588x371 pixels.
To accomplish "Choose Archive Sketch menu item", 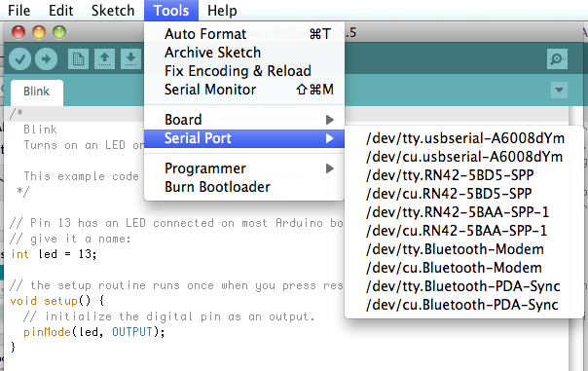I will 244,53.
